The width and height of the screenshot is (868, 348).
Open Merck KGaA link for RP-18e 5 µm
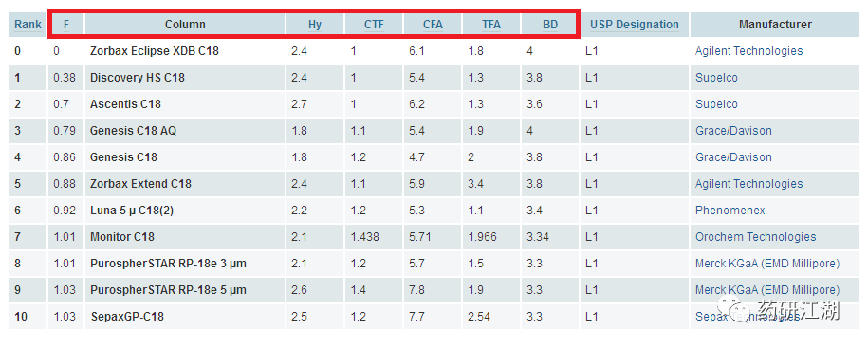coord(767,290)
